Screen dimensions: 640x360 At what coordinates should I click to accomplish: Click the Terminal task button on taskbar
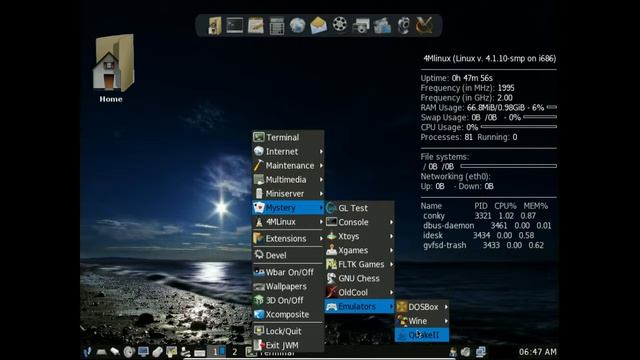coord(269,353)
